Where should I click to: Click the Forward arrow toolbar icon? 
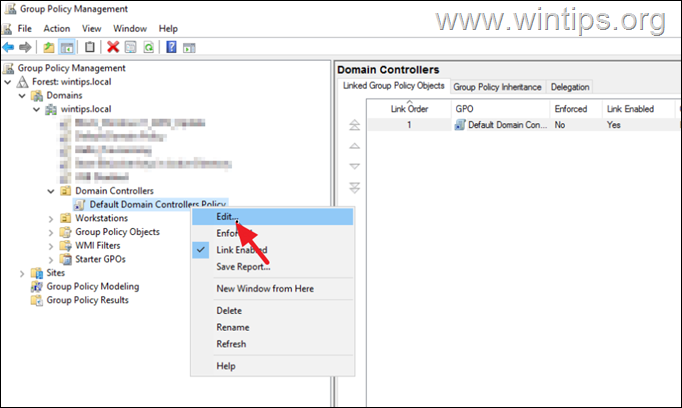pos(24,47)
